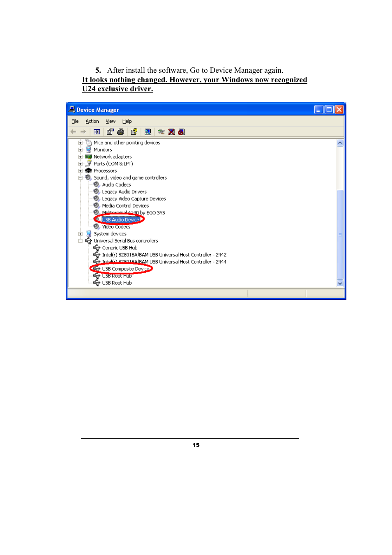Click the Help question-mark toolbar icon
The width and height of the screenshot is (392, 555).
[134, 132]
